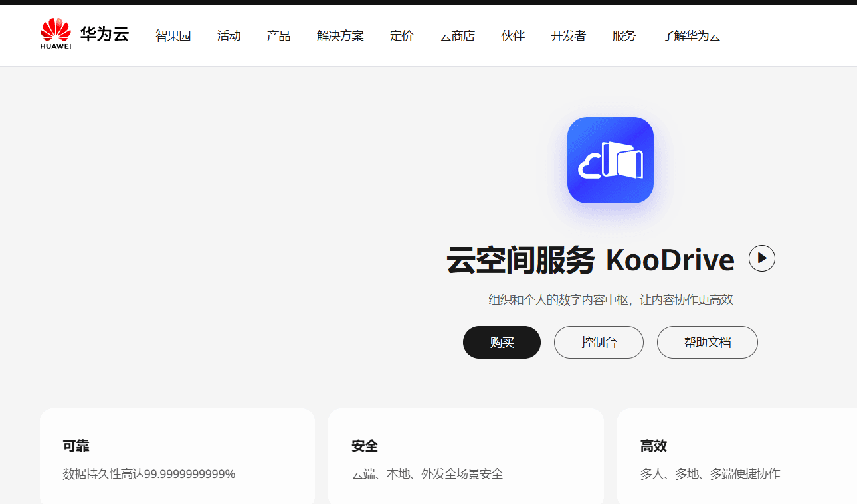Open the 活动 menu item
The height and width of the screenshot is (504, 857).
pos(229,36)
